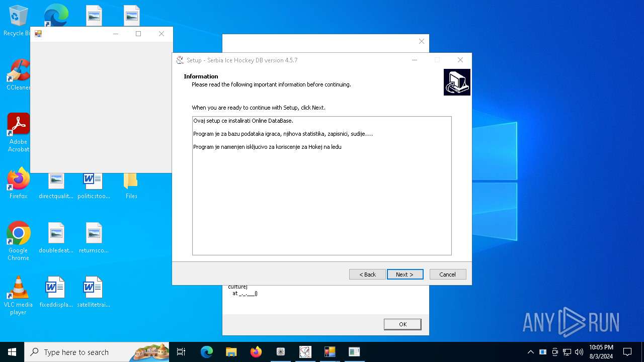Switch to the Setup installer taskbar button

pyautogui.click(x=305, y=352)
